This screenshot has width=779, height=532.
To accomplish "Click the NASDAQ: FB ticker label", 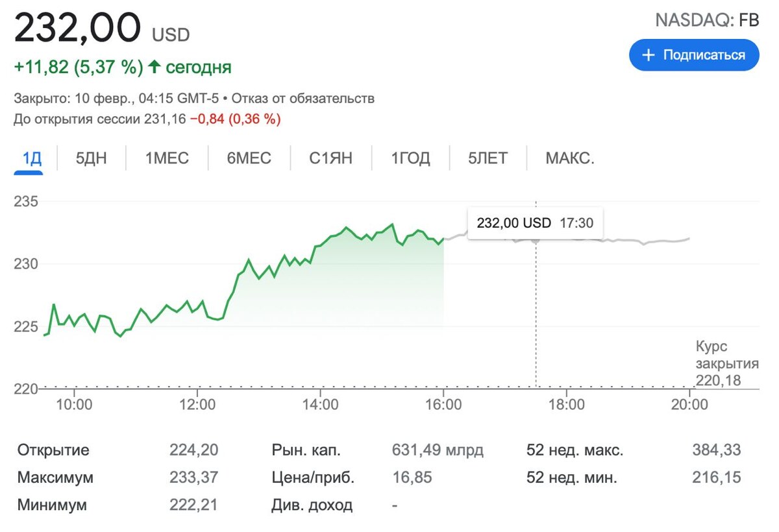I will click(x=706, y=20).
